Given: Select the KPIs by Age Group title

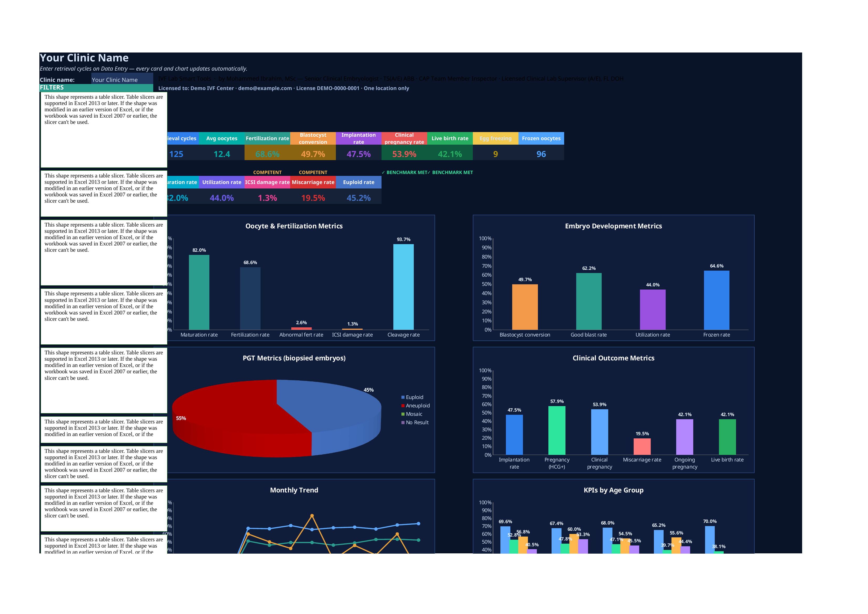Looking at the screenshot, I should (613, 490).
